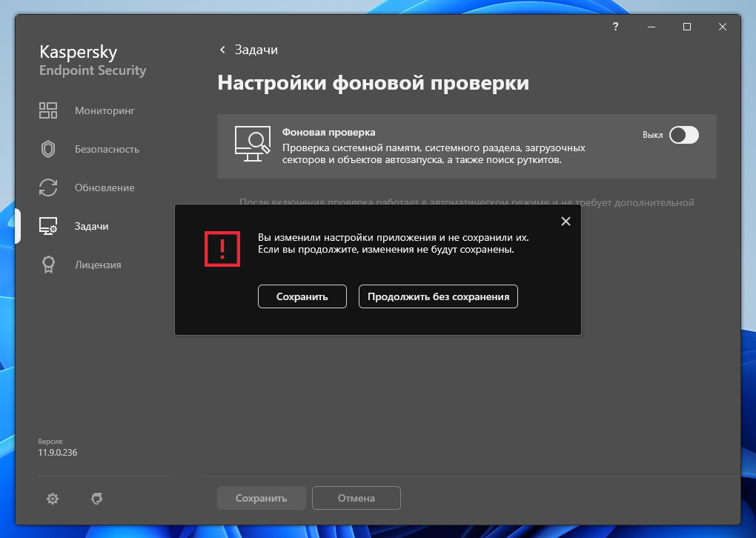Screen dimensions: 756x538
Task: Open the Лицензия section
Action: [98, 265]
